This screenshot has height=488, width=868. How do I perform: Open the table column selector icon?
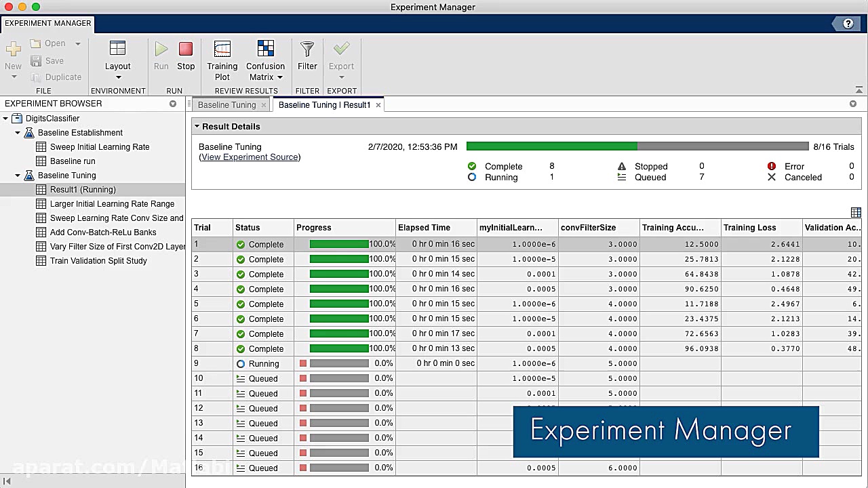point(856,213)
